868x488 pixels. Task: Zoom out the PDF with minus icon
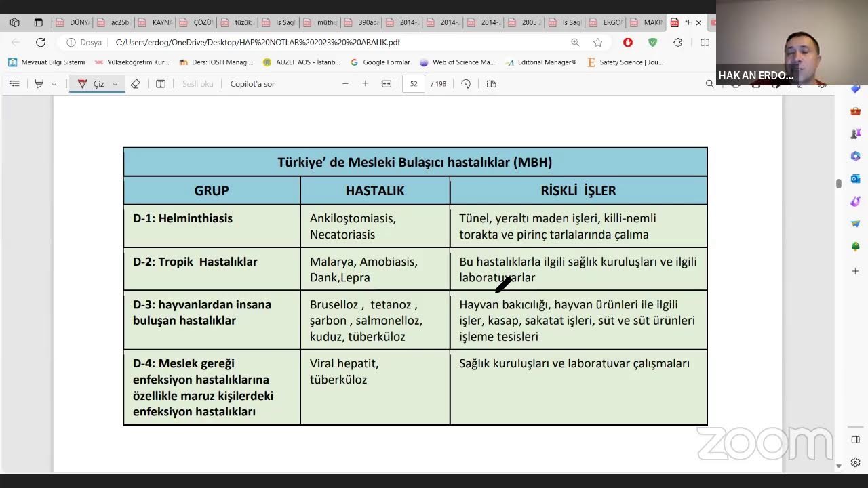(345, 84)
